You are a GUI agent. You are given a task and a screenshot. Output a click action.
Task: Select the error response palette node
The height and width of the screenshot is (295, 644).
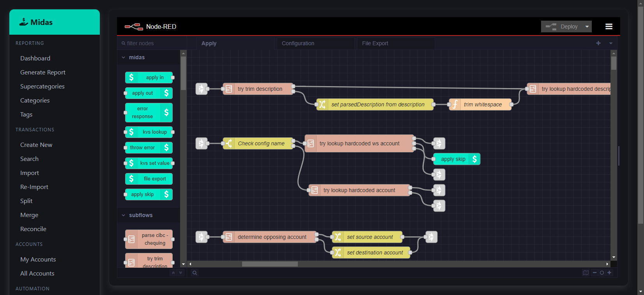tap(149, 113)
